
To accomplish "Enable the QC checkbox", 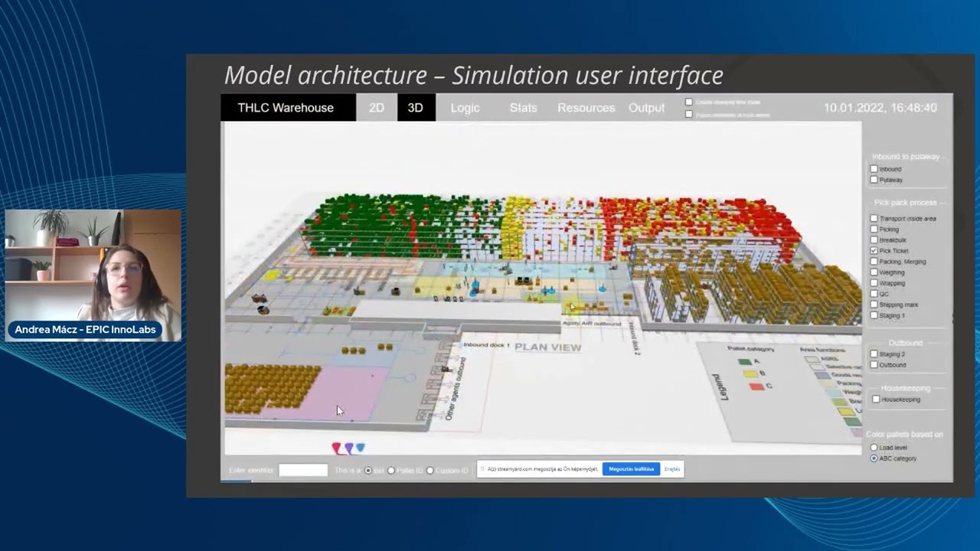I will pos(874,293).
